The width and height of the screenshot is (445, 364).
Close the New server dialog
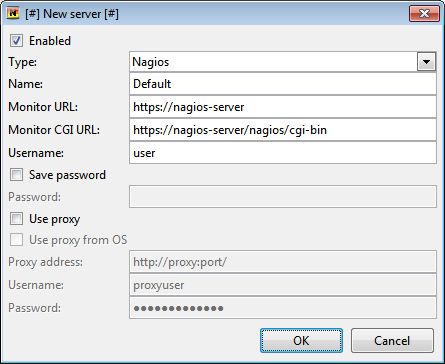point(424,14)
